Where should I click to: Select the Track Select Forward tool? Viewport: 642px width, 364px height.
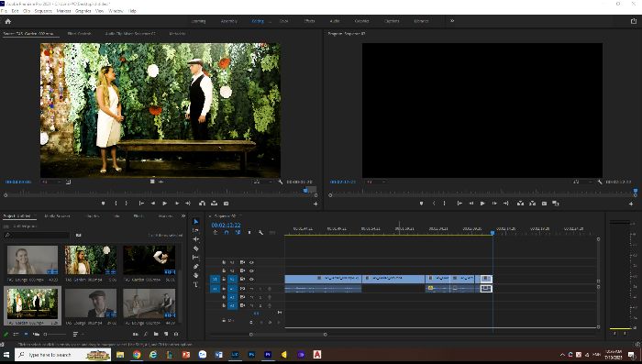tap(195, 230)
